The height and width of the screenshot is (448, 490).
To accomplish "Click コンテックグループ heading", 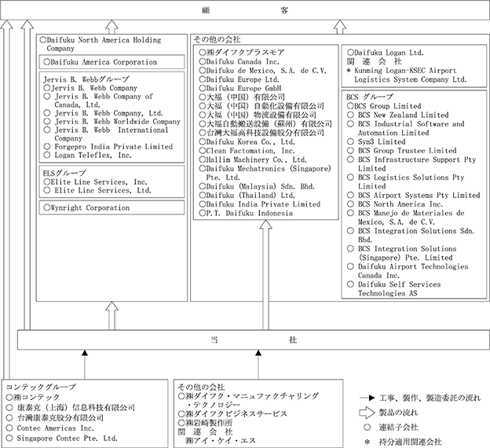I will [x=41, y=387].
